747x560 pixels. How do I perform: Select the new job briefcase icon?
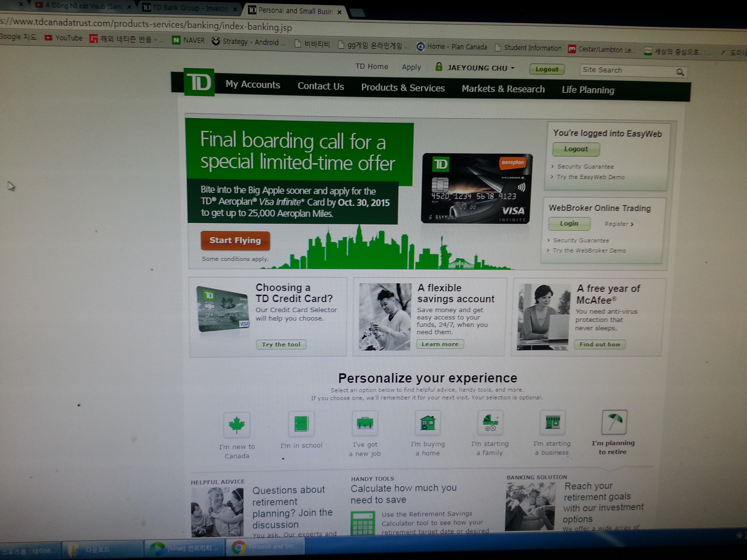tap(365, 423)
